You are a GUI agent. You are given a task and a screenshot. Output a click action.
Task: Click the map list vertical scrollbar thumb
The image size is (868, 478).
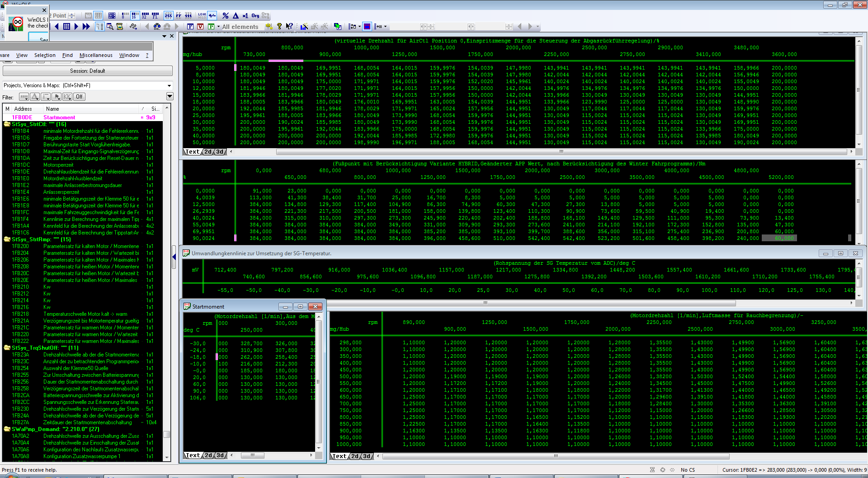point(167,434)
